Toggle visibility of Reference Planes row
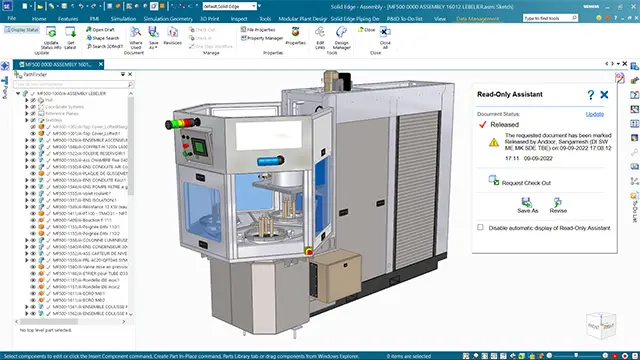The width and height of the screenshot is (640, 360). coord(33,113)
